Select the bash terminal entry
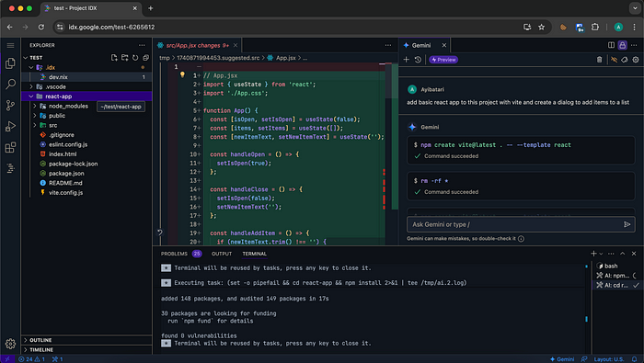 tap(617, 266)
